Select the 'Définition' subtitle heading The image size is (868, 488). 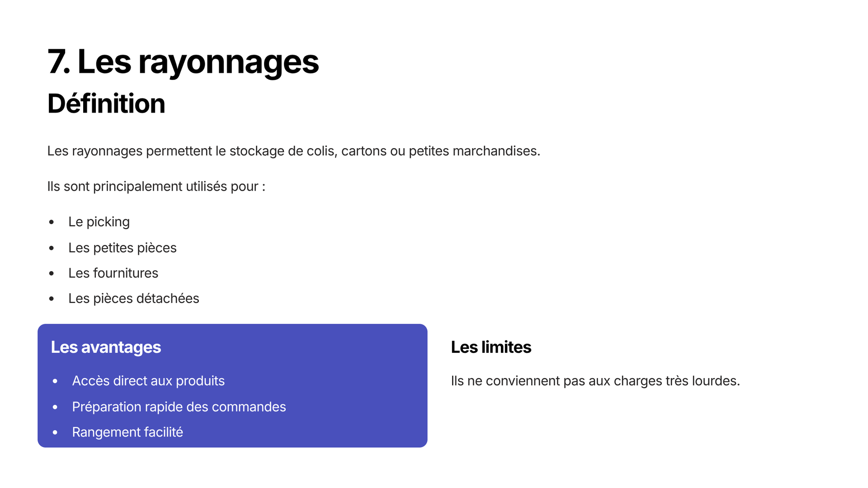tap(106, 103)
